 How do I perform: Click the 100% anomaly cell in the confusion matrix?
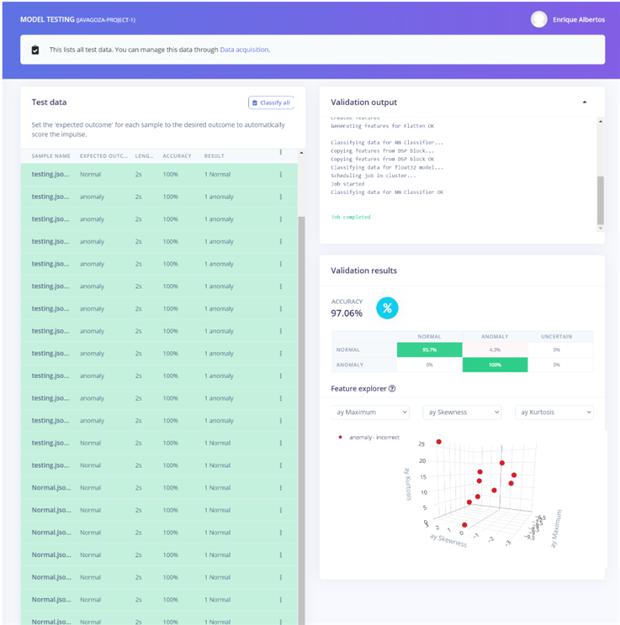(x=495, y=365)
